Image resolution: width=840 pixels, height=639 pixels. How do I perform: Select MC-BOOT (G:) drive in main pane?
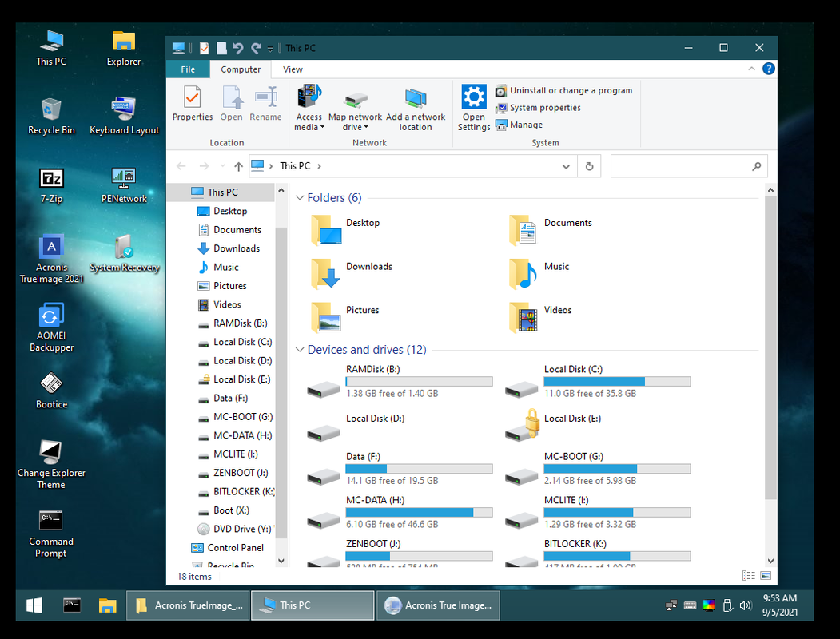click(x=598, y=469)
